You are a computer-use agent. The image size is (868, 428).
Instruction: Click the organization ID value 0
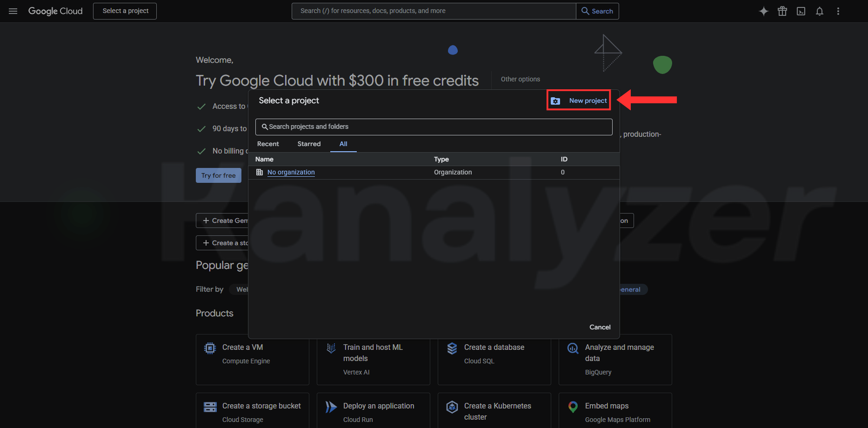[x=563, y=172]
